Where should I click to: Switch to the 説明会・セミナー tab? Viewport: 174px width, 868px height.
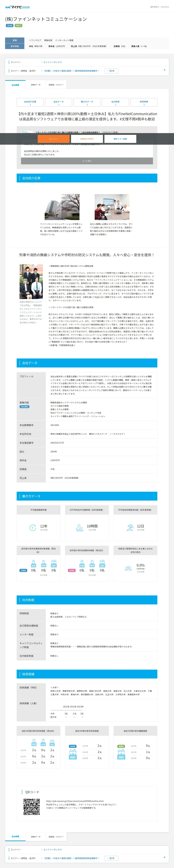tap(56, 85)
